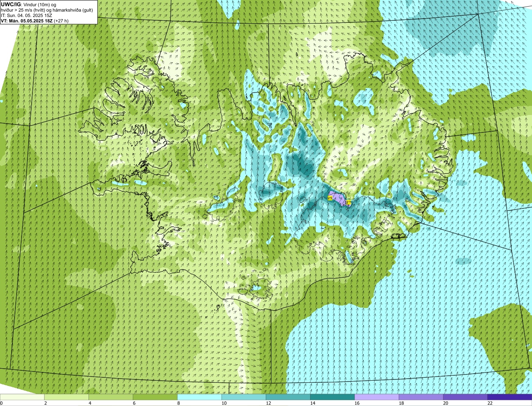The image size is (532, 406).
Task: Select the above-22 m/s dark purple legend swatch
Action: point(510,397)
